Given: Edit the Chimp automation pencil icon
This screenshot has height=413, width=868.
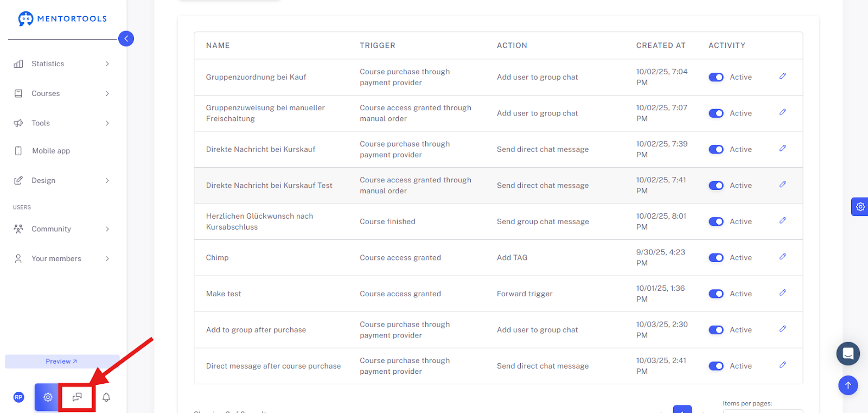Looking at the screenshot, I should click(783, 257).
